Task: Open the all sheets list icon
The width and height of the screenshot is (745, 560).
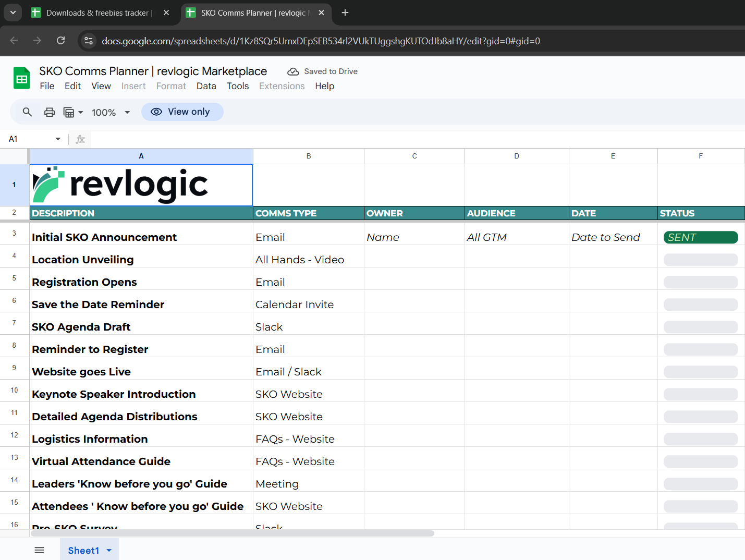Action: pyautogui.click(x=39, y=550)
